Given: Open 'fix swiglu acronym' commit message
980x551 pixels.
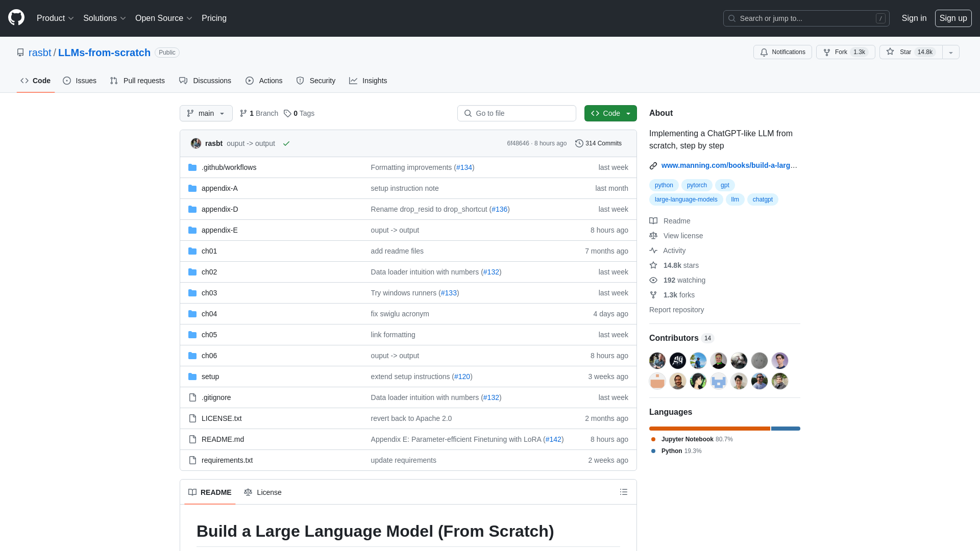Looking at the screenshot, I should 400,314.
